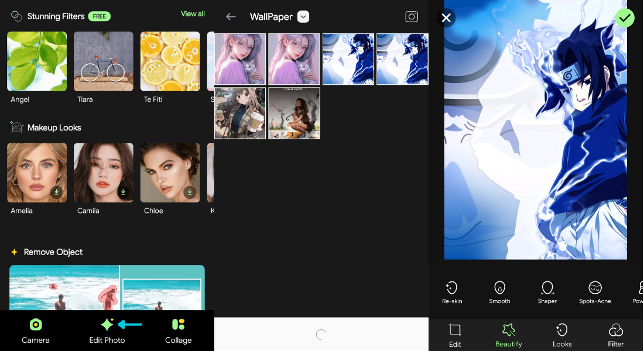Tap the camera icon in the gallery header
Viewport: 644px width, 351px height.
[x=412, y=16]
